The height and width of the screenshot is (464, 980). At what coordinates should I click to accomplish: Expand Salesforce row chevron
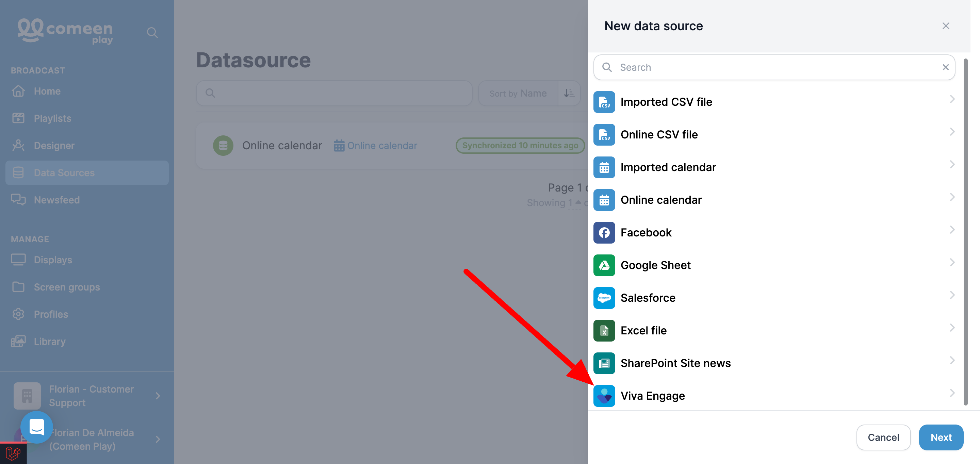[x=952, y=296]
